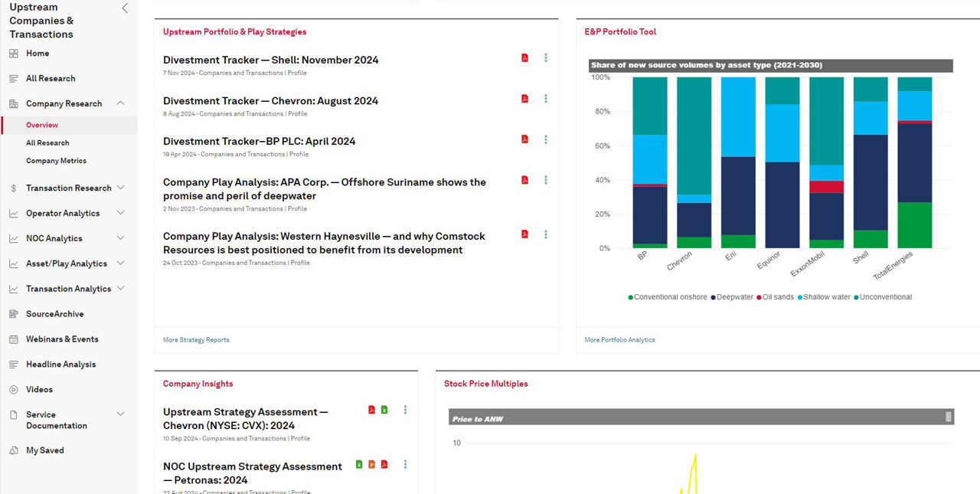The image size is (980, 494).
Task: Open More Portfolio Analytics link
Action: coord(619,340)
